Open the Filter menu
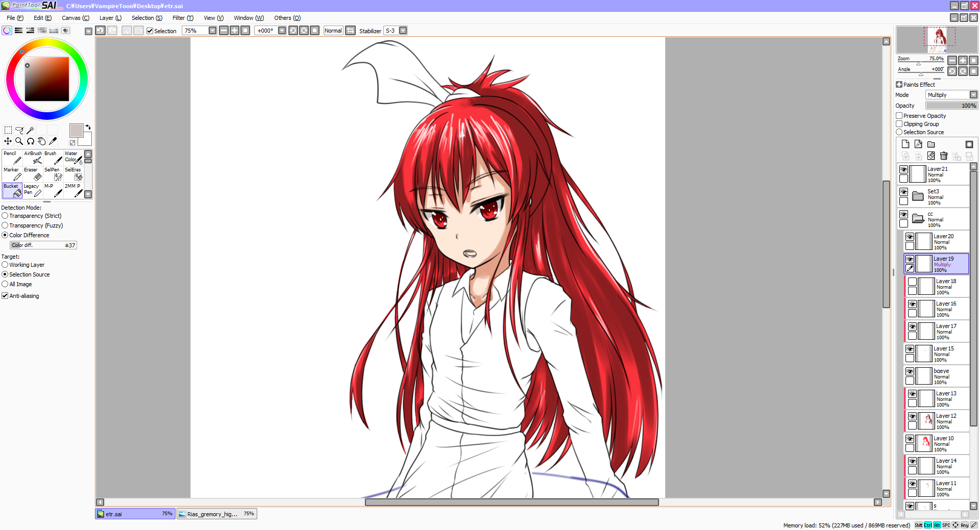Screen dimensions: 980x530 pos(182,18)
